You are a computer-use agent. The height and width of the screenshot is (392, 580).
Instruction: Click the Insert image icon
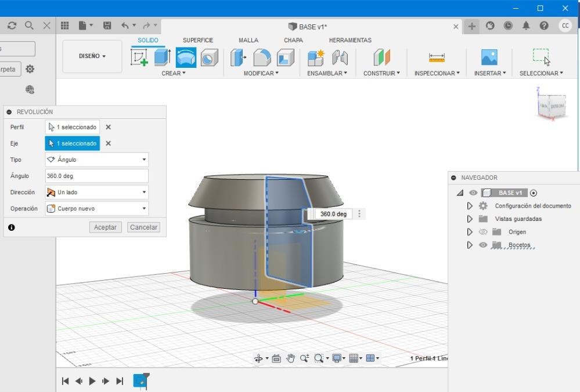click(489, 57)
